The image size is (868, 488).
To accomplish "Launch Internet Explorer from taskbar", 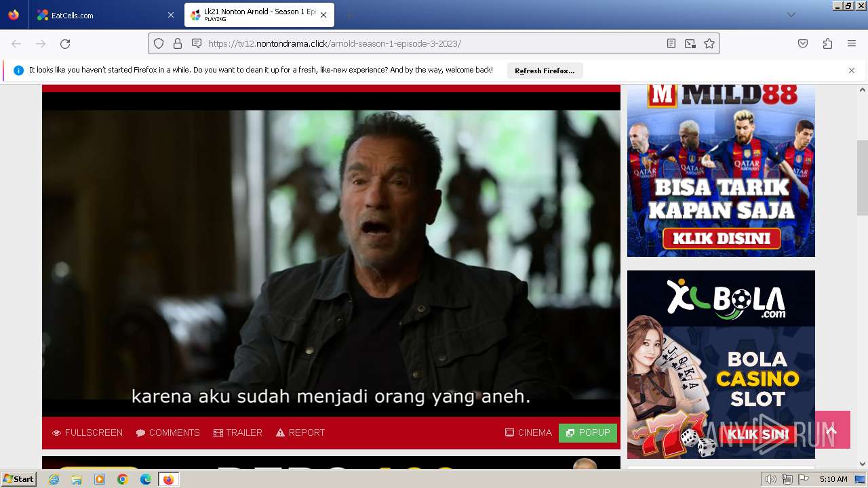I will [x=54, y=479].
